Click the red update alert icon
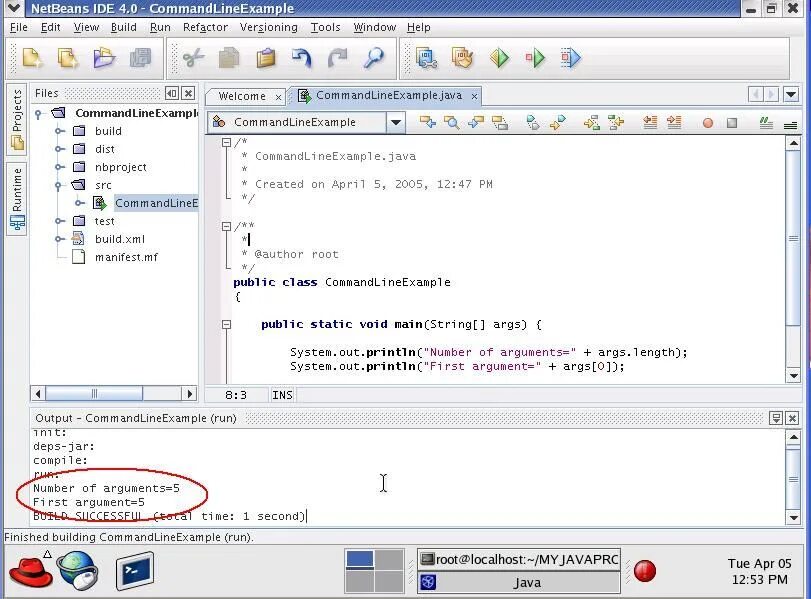The width and height of the screenshot is (811, 599). 644,571
